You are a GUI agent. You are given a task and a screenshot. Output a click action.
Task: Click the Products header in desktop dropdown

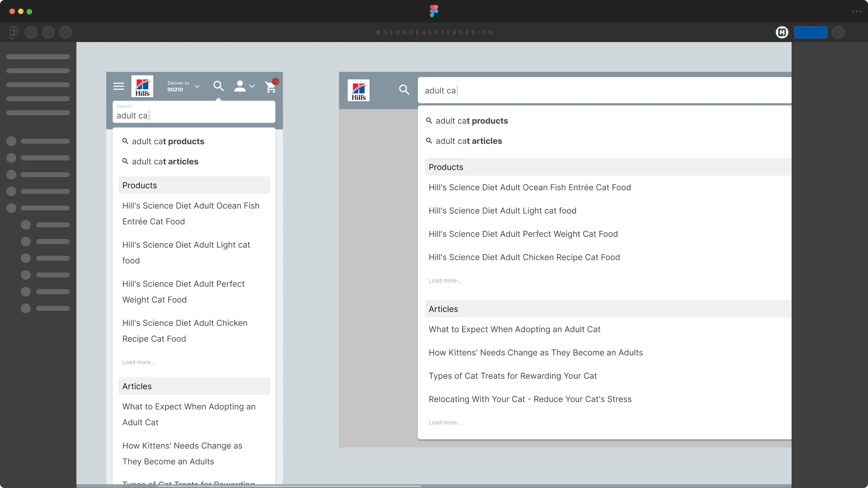(608, 167)
